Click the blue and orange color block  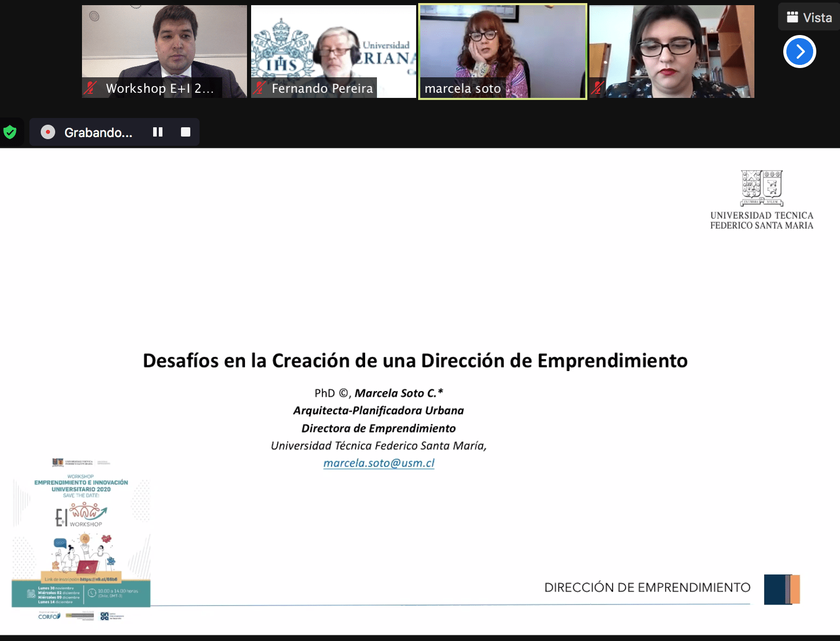(x=781, y=589)
